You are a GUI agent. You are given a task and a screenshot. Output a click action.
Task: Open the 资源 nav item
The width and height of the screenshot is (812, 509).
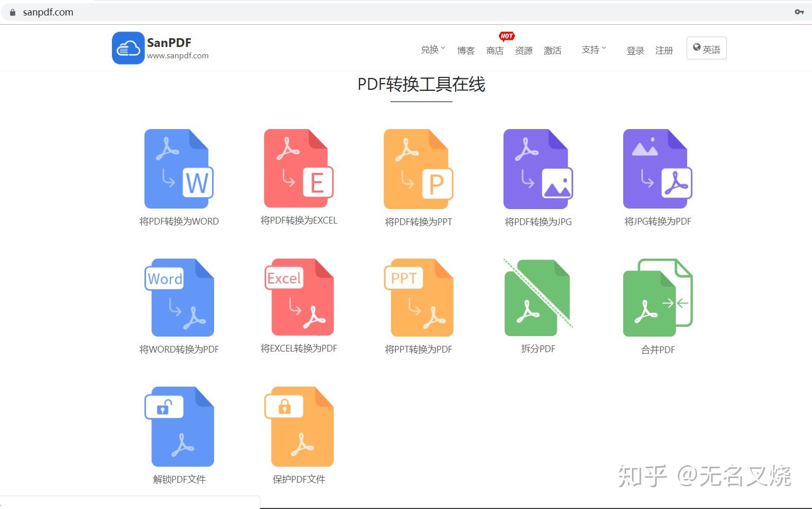pos(524,50)
